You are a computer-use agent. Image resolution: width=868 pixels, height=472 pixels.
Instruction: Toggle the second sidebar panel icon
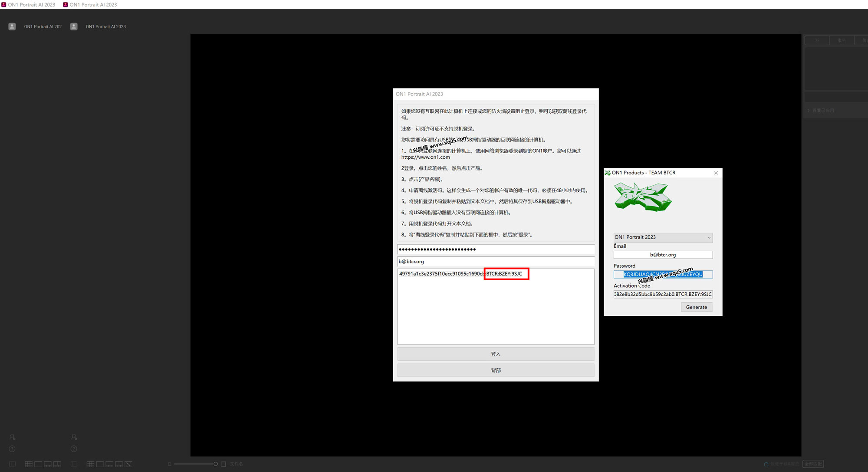point(74,464)
